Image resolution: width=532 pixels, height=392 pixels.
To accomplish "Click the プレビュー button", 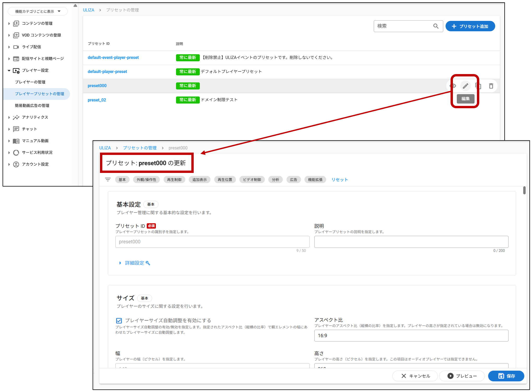I will [462, 376].
